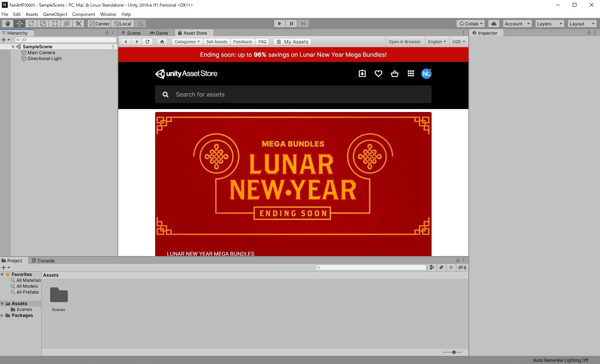The height and width of the screenshot is (364, 600).
Task: Click the Hierarchy search field
Action: [66, 40]
